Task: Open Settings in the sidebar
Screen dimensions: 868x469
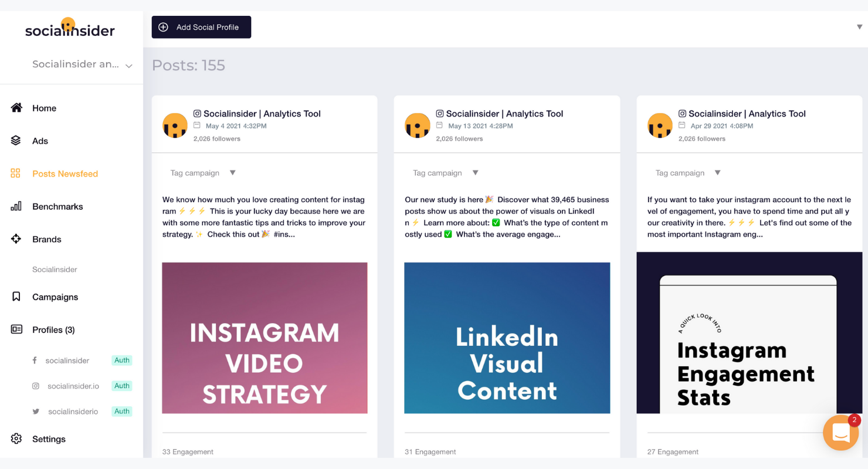Action: click(x=49, y=439)
